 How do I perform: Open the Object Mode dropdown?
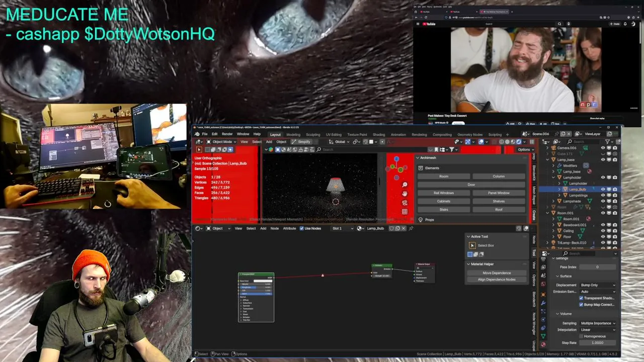pyautogui.click(x=222, y=142)
